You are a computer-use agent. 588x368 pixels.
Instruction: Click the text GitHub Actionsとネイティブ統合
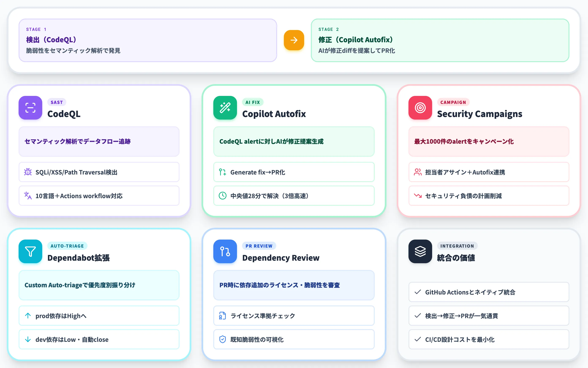(470, 292)
